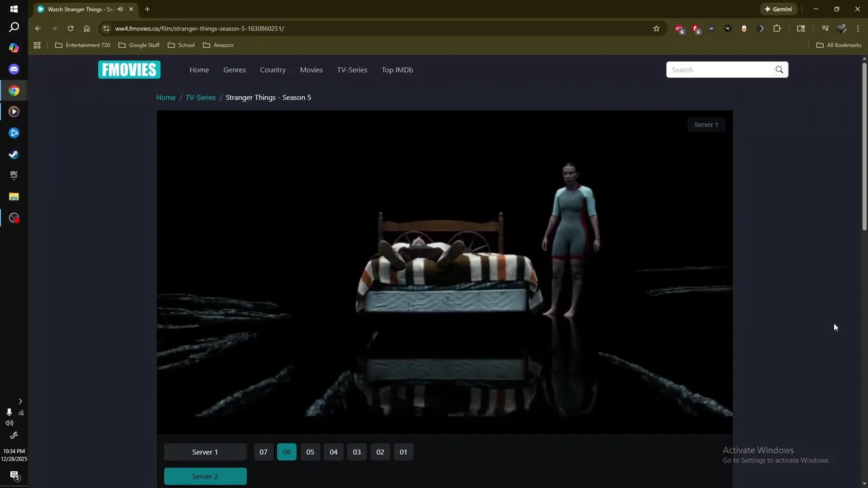Open the Movies section

click(x=311, y=70)
